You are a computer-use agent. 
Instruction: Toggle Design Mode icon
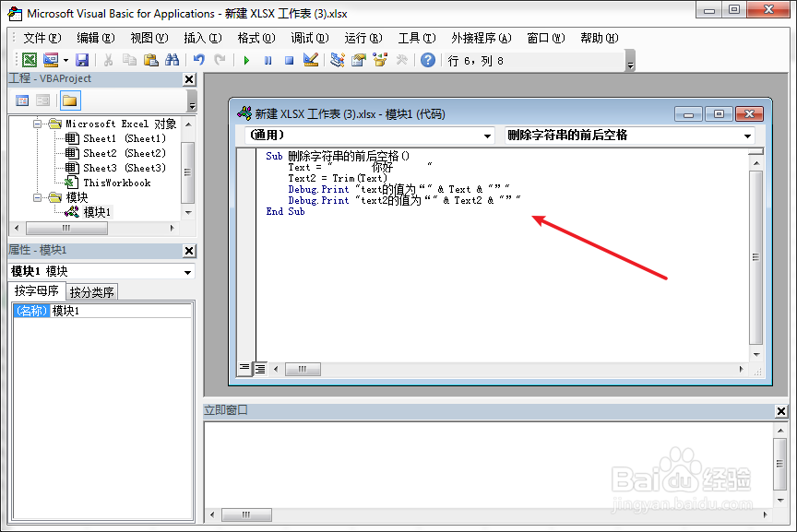[311, 60]
